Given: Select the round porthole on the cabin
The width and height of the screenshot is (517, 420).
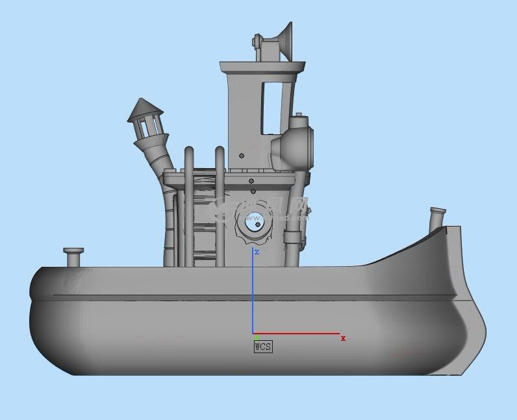Looking at the screenshot, I should [x=253, y=223].
